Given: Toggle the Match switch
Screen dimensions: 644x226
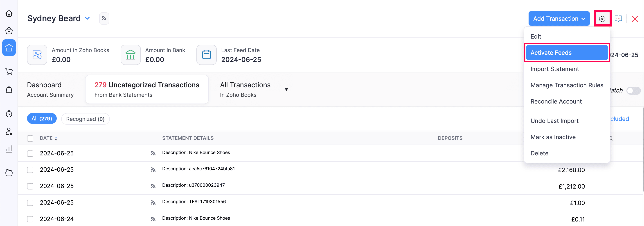Looking at the screenshot, I should point(633,90).
